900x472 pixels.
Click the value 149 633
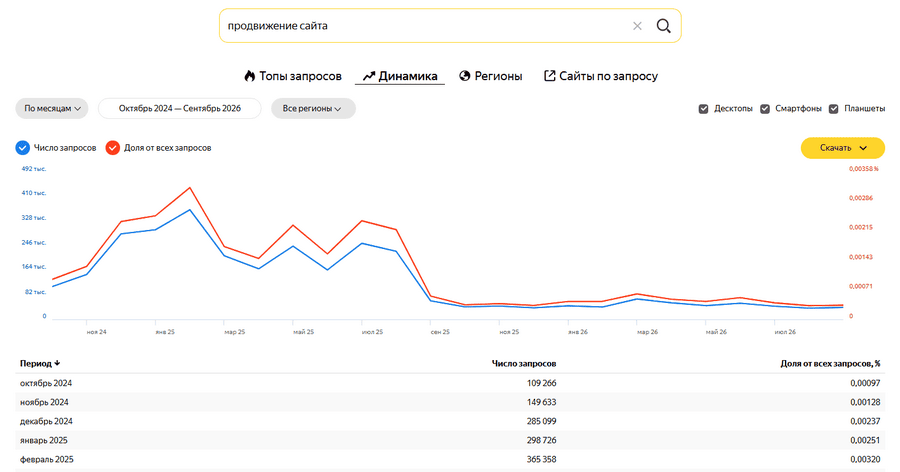click(x=541, y=402)
